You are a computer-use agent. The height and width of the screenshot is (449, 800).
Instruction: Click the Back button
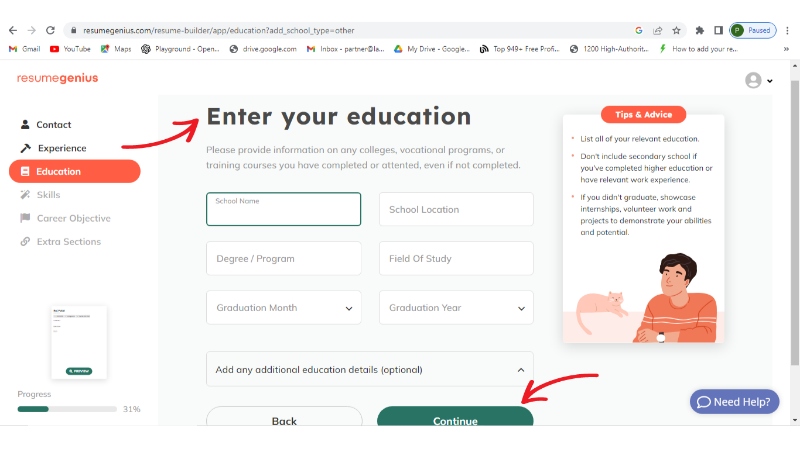pyautogui.click(x=284, y=419)
